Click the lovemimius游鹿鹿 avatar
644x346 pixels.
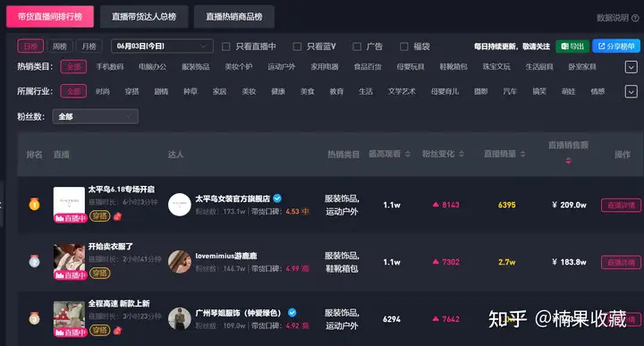click(x=180, y=261)
